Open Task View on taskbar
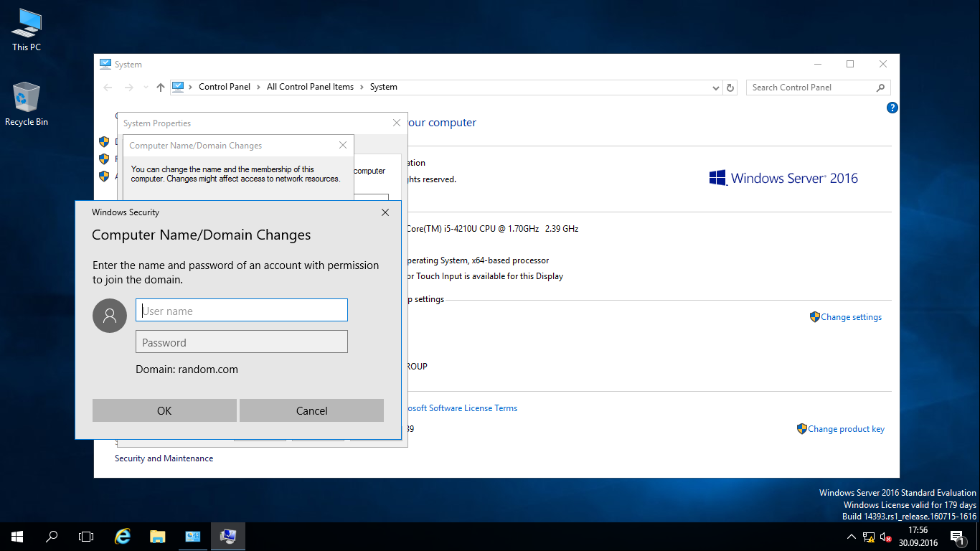 tap(86, 536)
